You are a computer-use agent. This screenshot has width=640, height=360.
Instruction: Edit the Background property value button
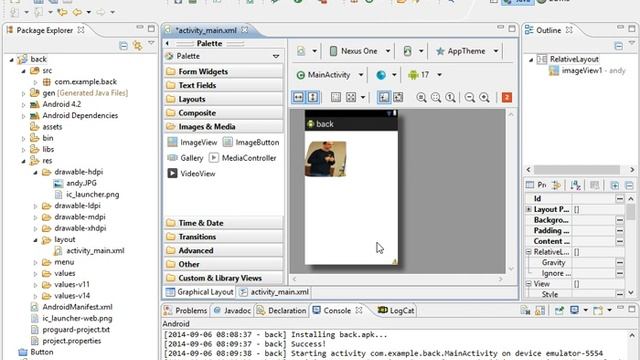click(620, 220)
